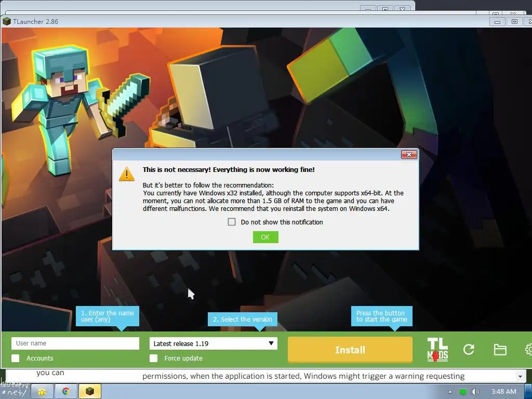Click the green network tray icon
This screenshot has height=399, width=532.
click(463, 392)
